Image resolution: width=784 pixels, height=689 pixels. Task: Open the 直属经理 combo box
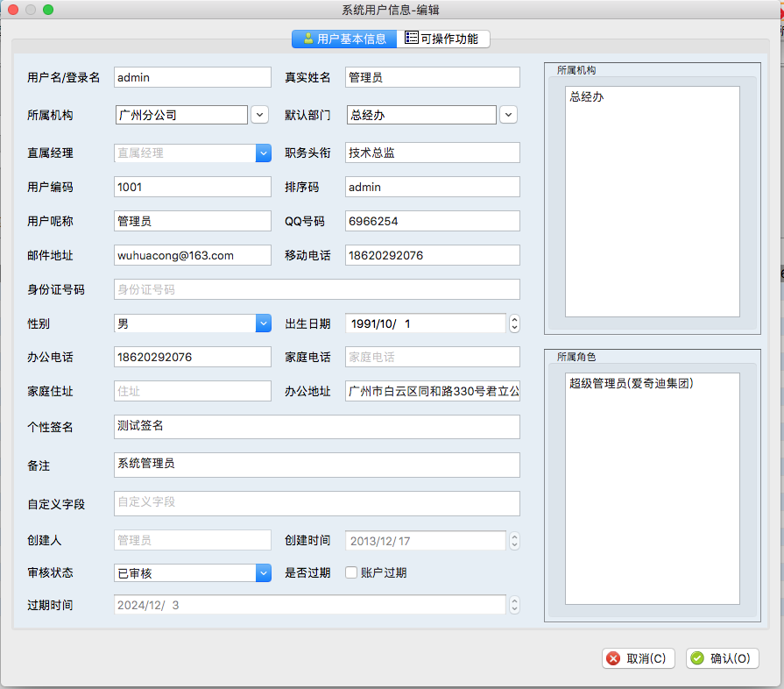(x=264, y=153)
